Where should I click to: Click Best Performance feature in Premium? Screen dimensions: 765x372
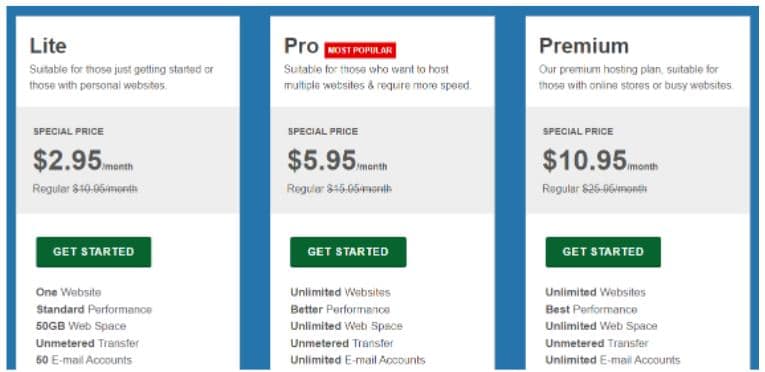591,310
